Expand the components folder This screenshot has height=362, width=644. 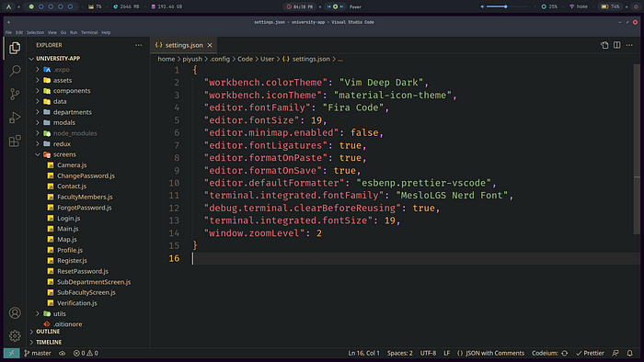[x=72, y=91]
